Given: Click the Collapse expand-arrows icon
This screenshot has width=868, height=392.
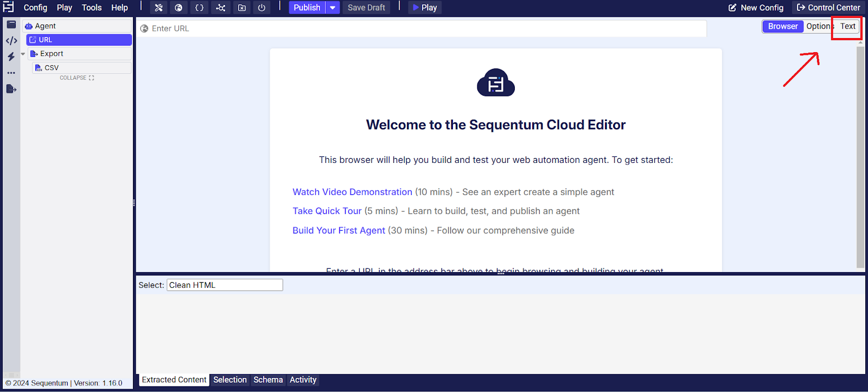Looking at the screenshot, I should point(92,78).
